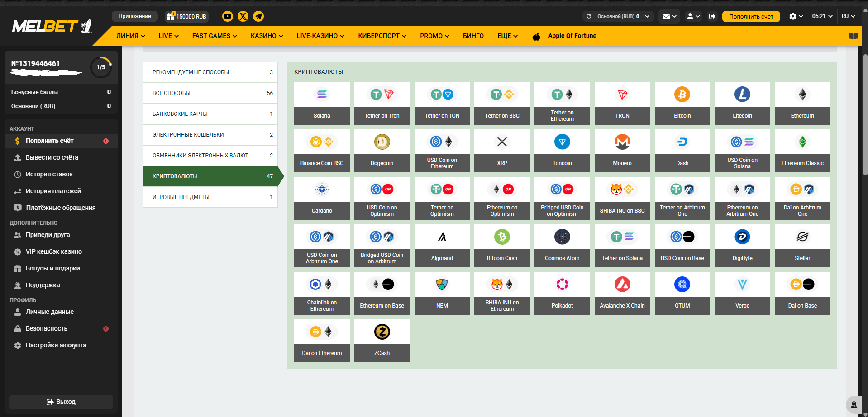
Task: Choose the NEM payment tile
Action: [x=442, y=293]
